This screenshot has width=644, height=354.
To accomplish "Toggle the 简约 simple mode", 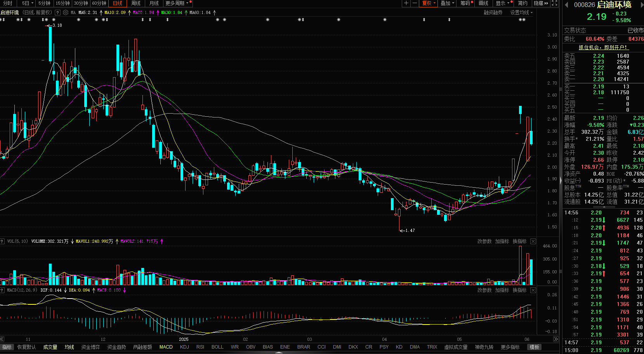I will point(522,3).
